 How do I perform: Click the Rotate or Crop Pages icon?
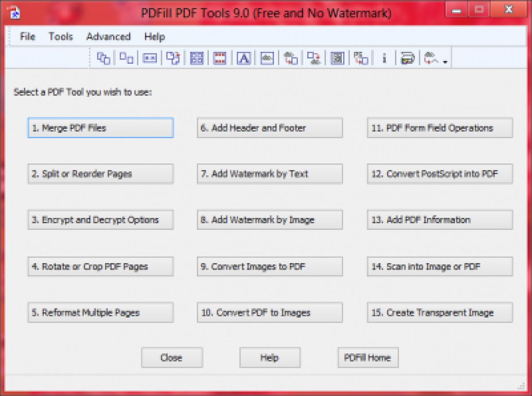pyautogui.click(x=173, y=58)
